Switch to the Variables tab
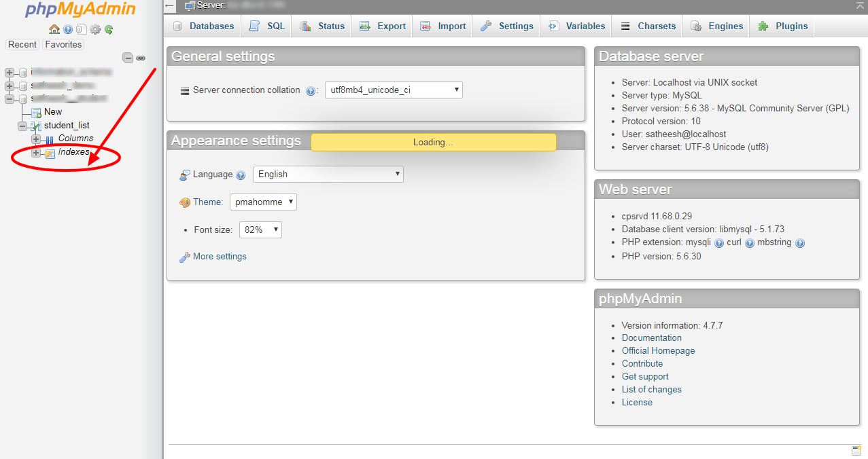 (576, 26)
